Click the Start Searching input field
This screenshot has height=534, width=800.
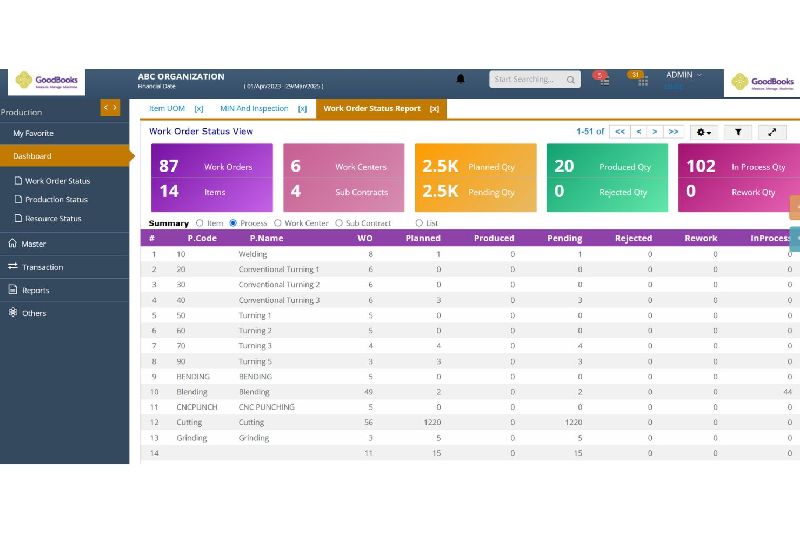pos(526,79)
